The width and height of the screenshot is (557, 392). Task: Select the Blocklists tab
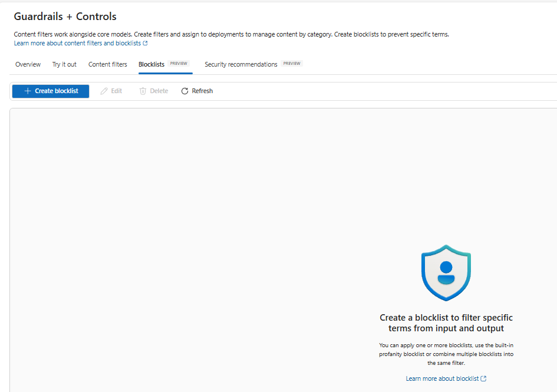[151, 64]
